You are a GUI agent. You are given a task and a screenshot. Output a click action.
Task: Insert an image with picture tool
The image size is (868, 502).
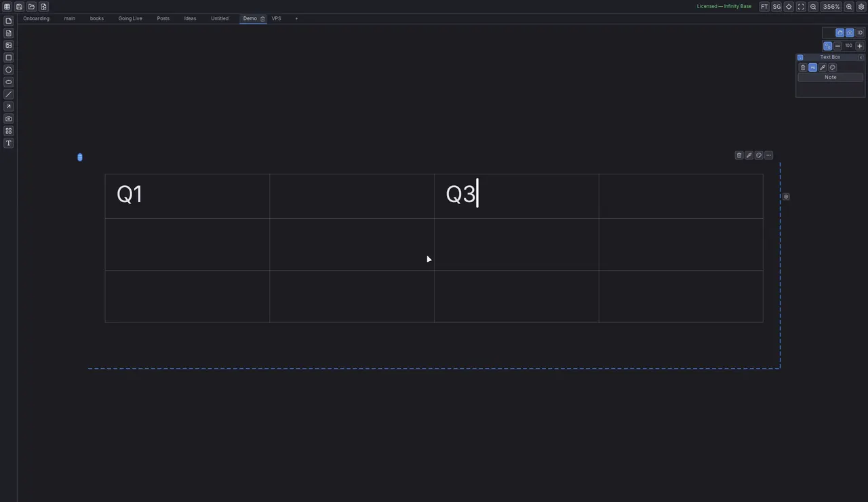(x=9, y=45)
